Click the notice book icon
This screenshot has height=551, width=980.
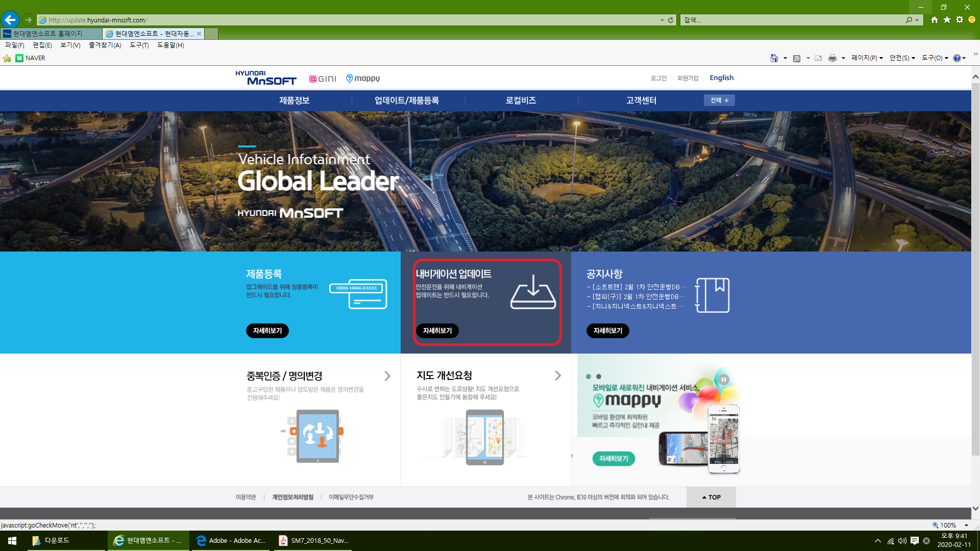click(712, 295)
